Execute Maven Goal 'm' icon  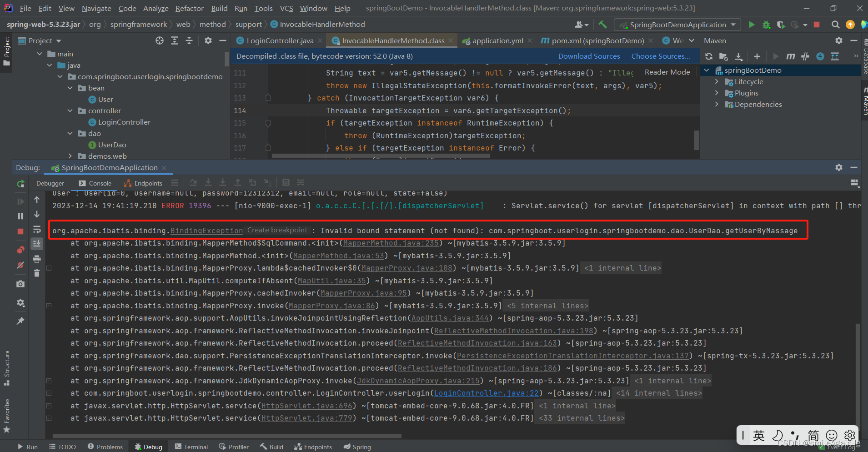coord(790,56)
